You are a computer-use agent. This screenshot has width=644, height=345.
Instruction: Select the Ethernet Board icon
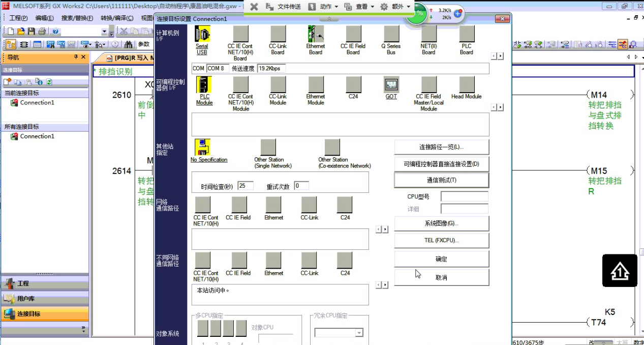316,34
